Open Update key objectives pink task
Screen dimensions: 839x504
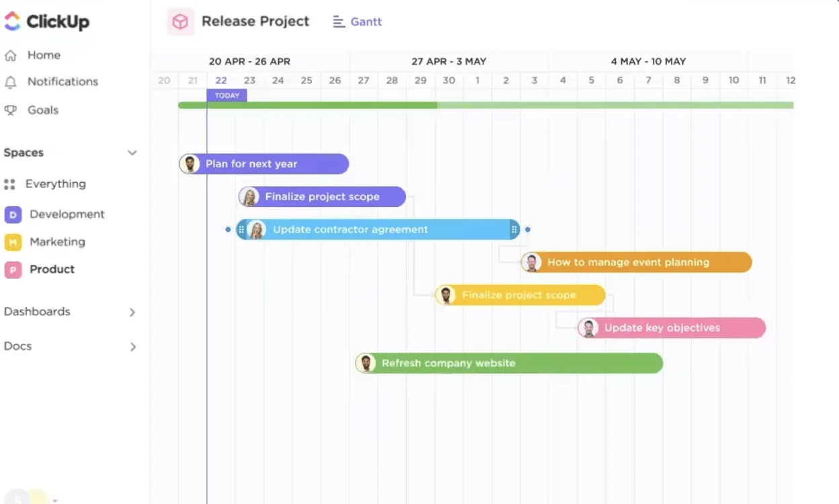click(672, 328)
